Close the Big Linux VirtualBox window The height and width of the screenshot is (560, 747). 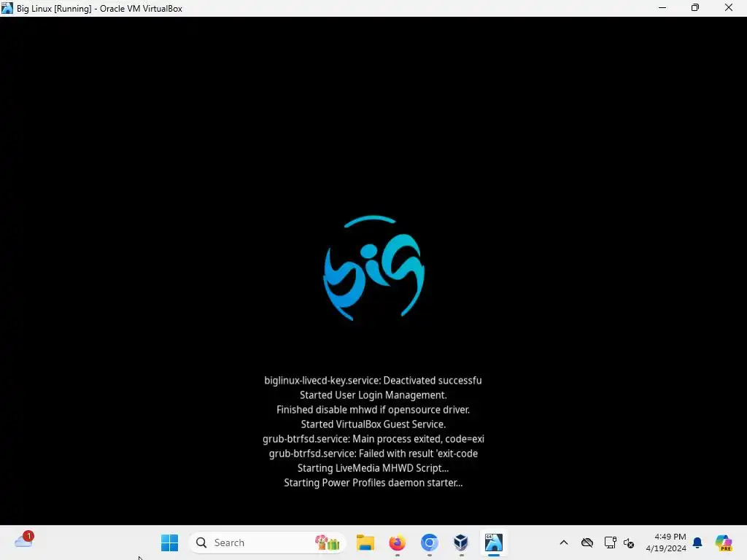pyautogui.click(x=729, y=7)
